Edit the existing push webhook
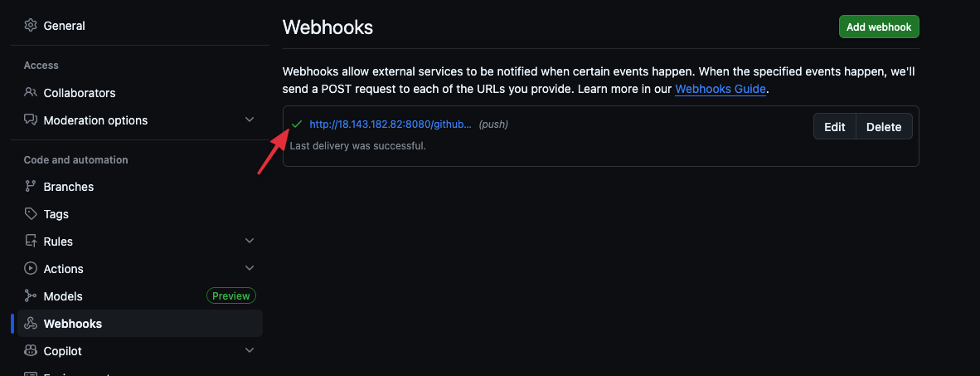This screenshot has width=980, height=376. pos(834,127)
